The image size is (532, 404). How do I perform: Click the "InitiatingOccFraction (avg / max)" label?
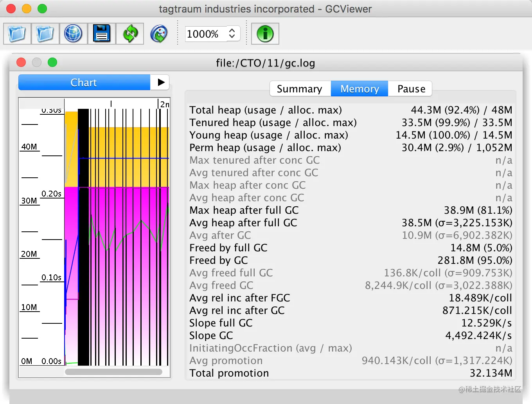click(271, 348)
